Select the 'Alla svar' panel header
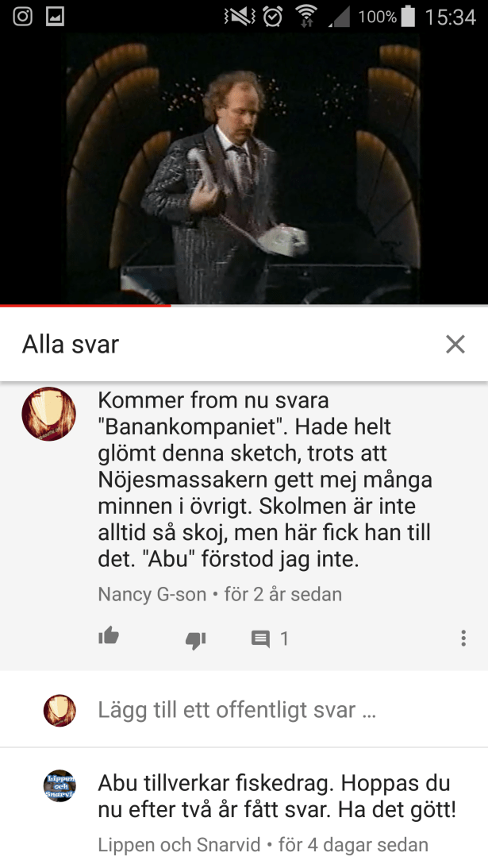Screen dimensions: 488x868 (71, 345)
